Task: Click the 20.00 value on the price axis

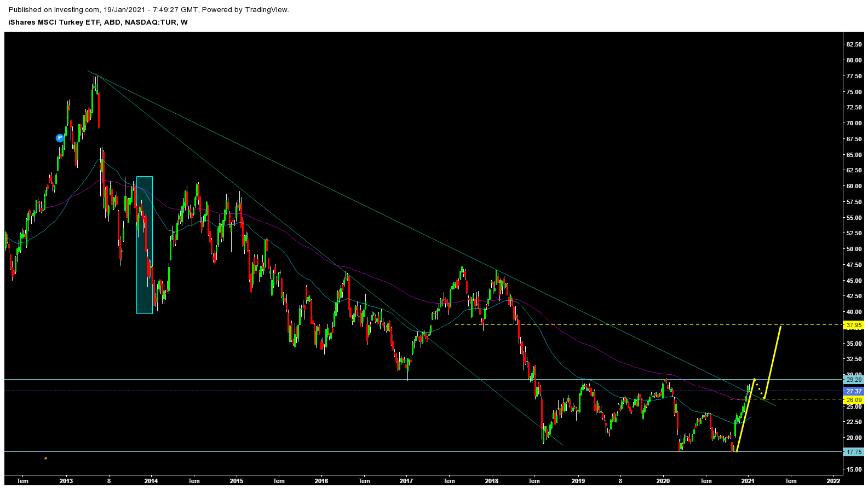Action: coord(854,438)
